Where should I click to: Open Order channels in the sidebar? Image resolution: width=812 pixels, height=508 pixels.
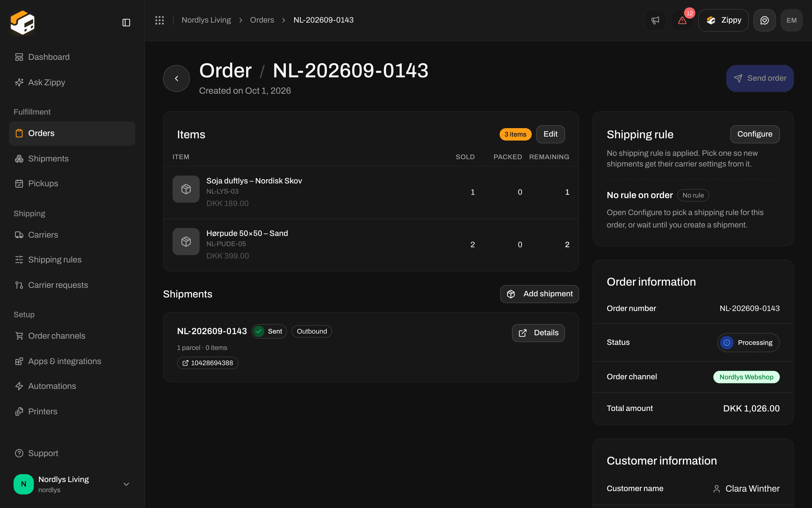tap(72, 336)
